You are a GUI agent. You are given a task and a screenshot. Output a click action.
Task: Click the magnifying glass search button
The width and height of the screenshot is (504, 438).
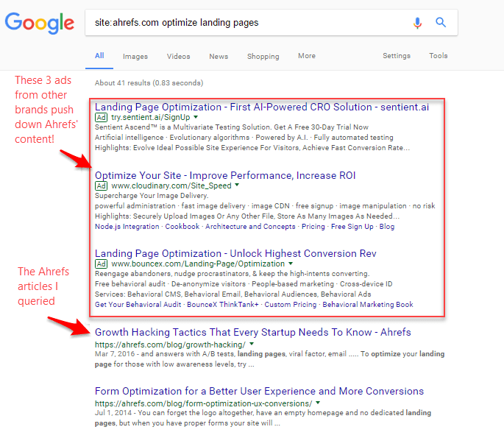441,23
